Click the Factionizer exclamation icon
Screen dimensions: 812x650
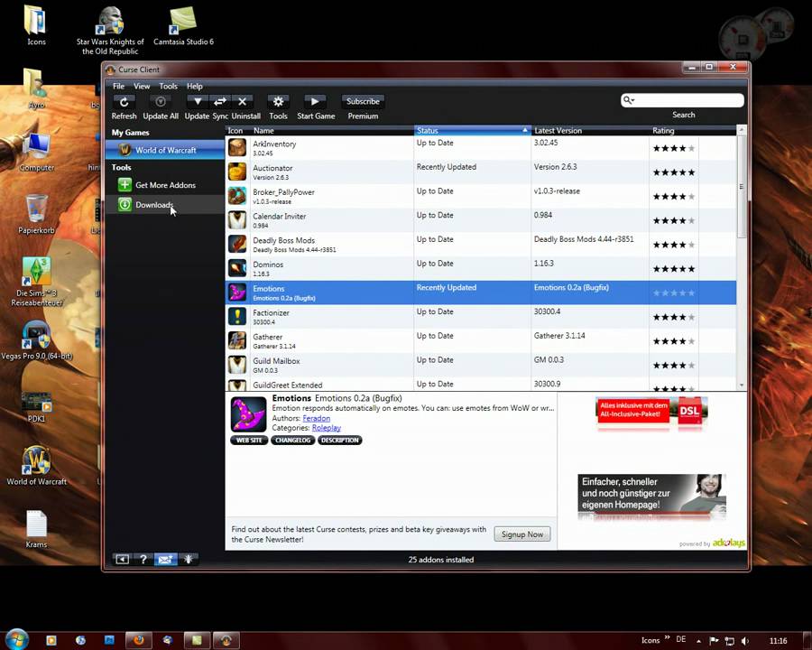point(237,316)
